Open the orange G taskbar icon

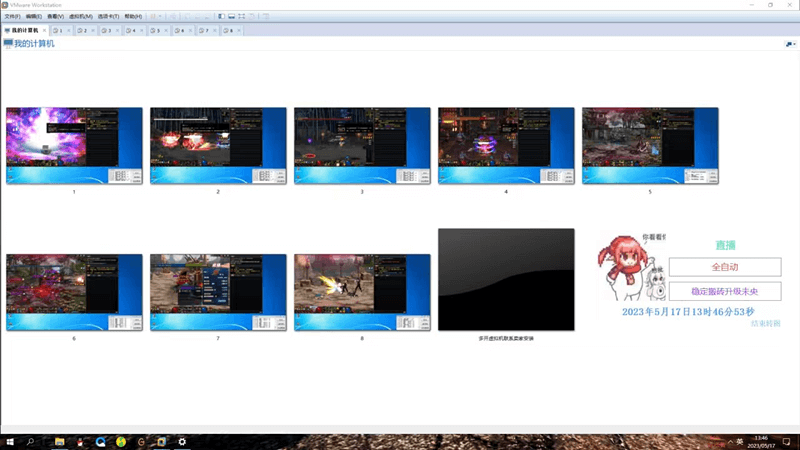pyautogui.click(x=141, y=442)
